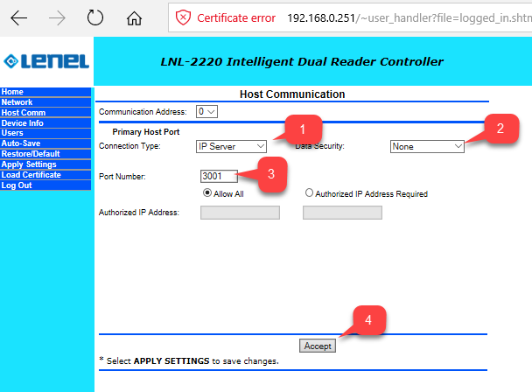Viewport: 532px width, 392px height.
Task: Expand the Connection Type dropdown showing IP Server
Action: point(231,147)
